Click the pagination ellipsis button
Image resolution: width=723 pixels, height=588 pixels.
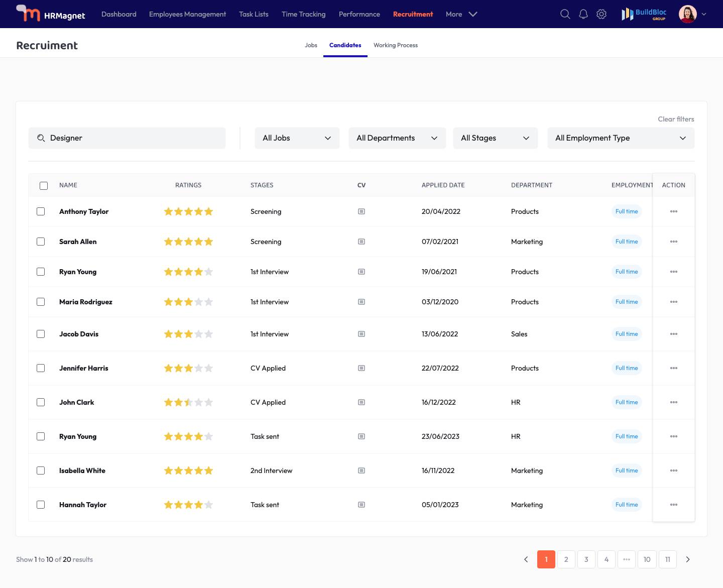tap(627, 559)
